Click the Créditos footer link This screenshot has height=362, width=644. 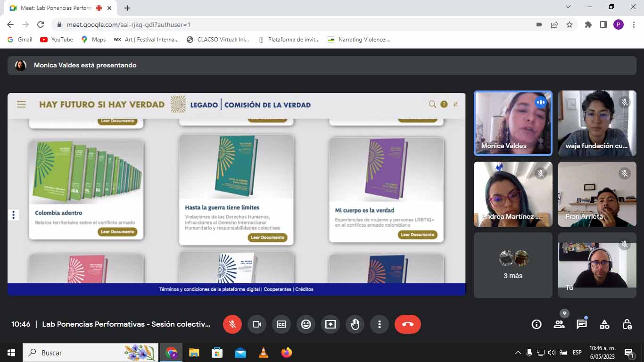305,289
